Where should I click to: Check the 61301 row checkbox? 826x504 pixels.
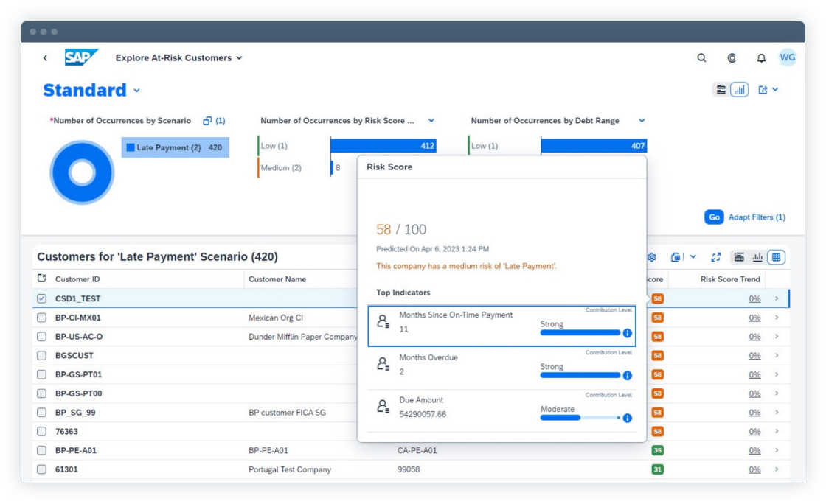[x=41, y=469]
